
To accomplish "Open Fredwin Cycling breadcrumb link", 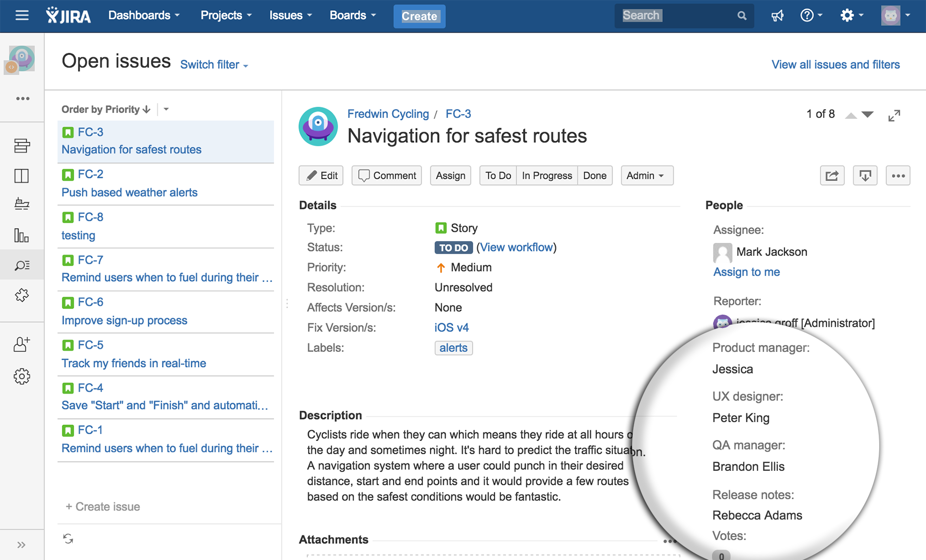I will [388, 114].
